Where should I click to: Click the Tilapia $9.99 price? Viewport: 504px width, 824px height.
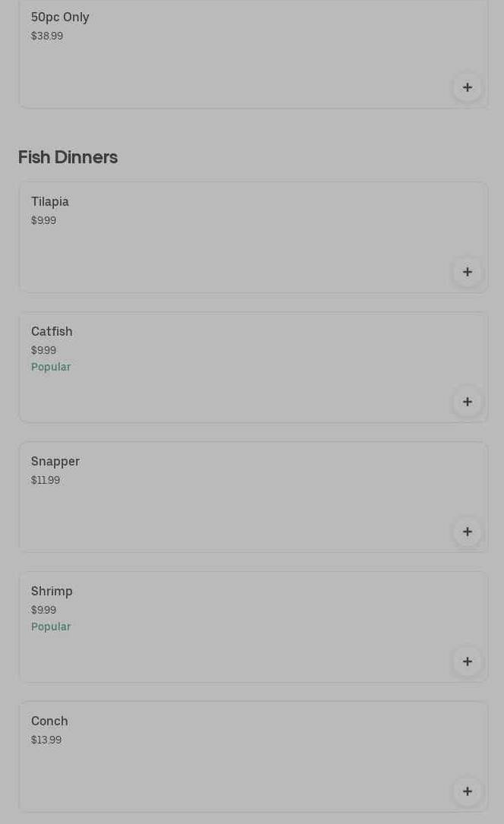(x=43, y=220)
